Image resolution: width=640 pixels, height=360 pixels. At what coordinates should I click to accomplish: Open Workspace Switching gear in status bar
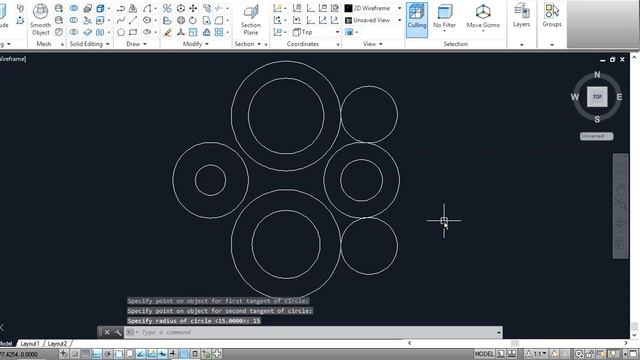(x=579, y=354)
